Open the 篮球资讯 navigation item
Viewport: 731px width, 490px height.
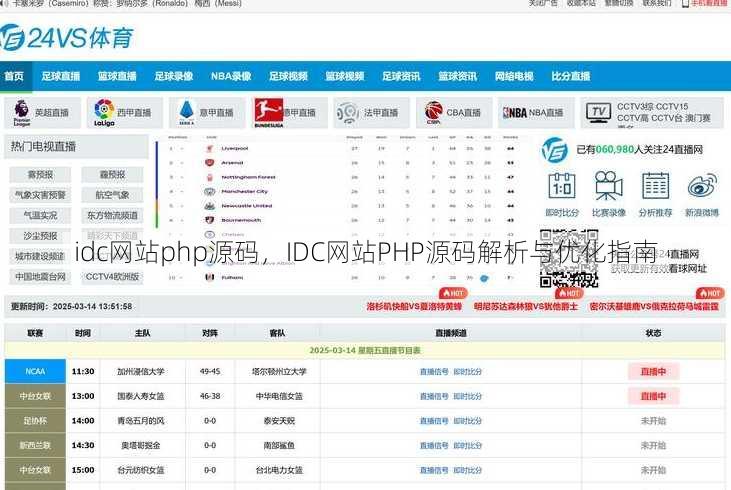(457, 76)
